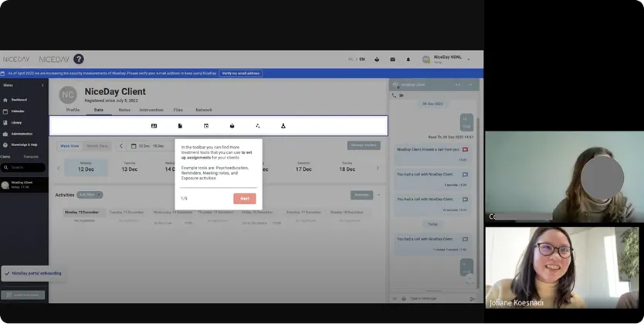Switch language to EN
Screen dimensions: 644x324
point(362,60)
